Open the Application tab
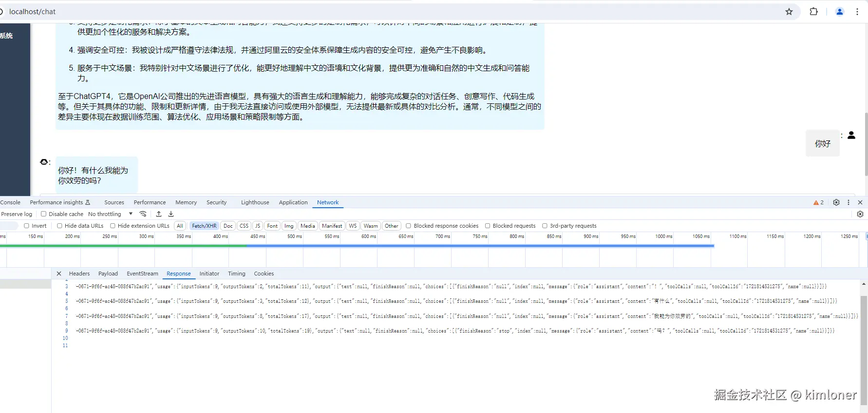This screenshot has height=413, width=868. click(x=293, y=202)
